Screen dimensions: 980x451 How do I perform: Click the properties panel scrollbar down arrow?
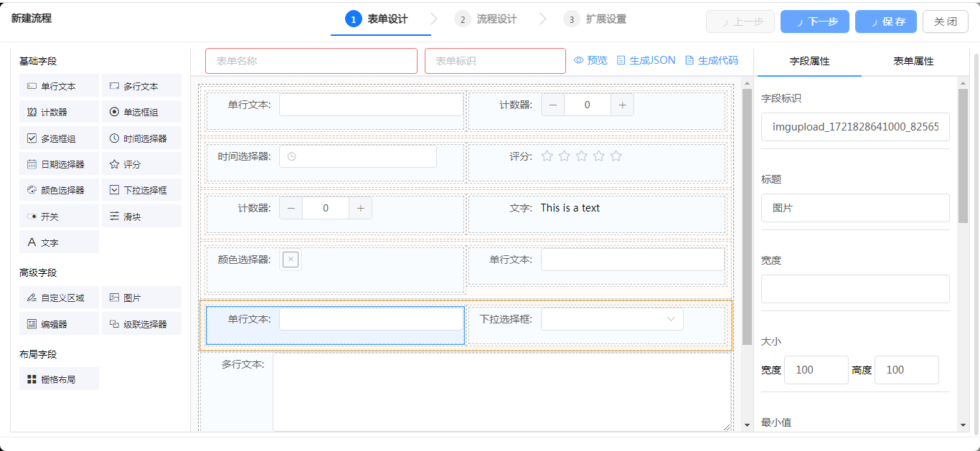click(963, 425)
